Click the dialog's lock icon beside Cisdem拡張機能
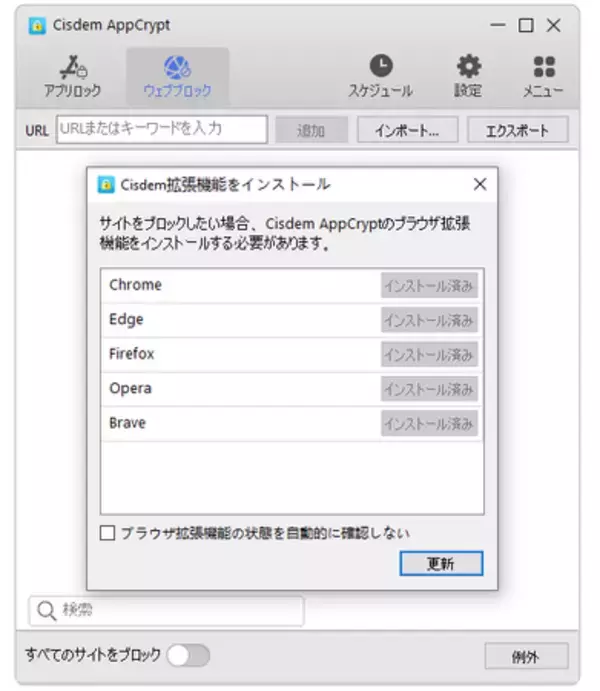Image resolution: width=600 pixels, height=691 pixels. coord(105,185)
